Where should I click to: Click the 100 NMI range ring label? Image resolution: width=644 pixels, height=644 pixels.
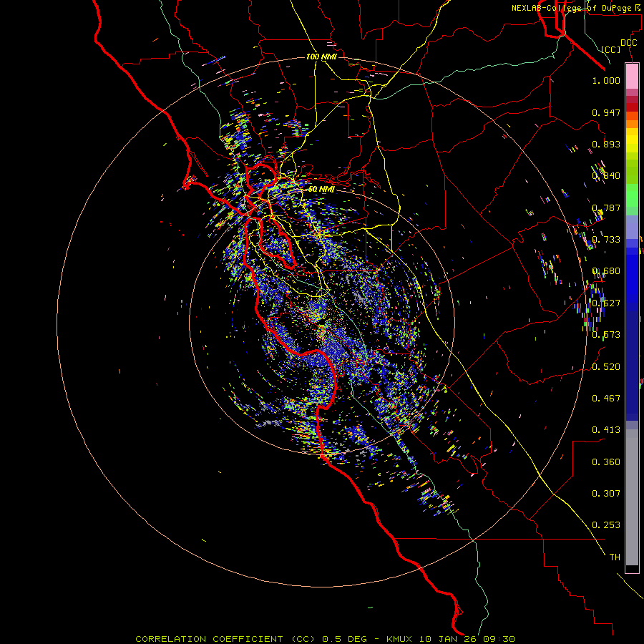[321, 57]
